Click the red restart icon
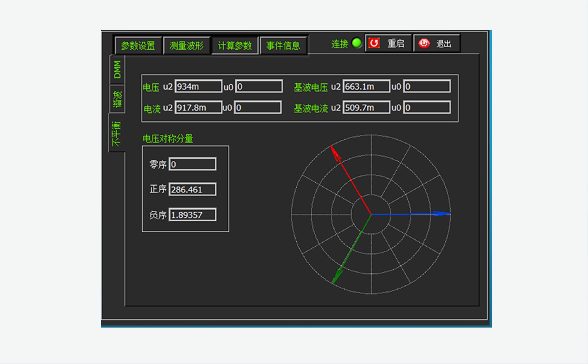The height and width of the screenshot is (364, 588). (374, 43)
